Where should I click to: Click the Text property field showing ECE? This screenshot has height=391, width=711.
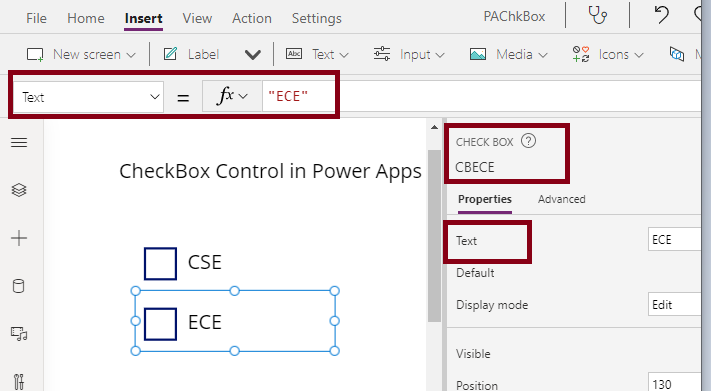674,239
